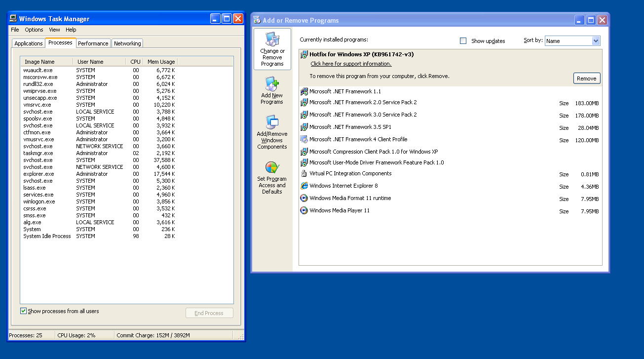The width and height of the screenshot is (644, 359).
Task: Open Task Manager View menu
Action: pos(54,30)
